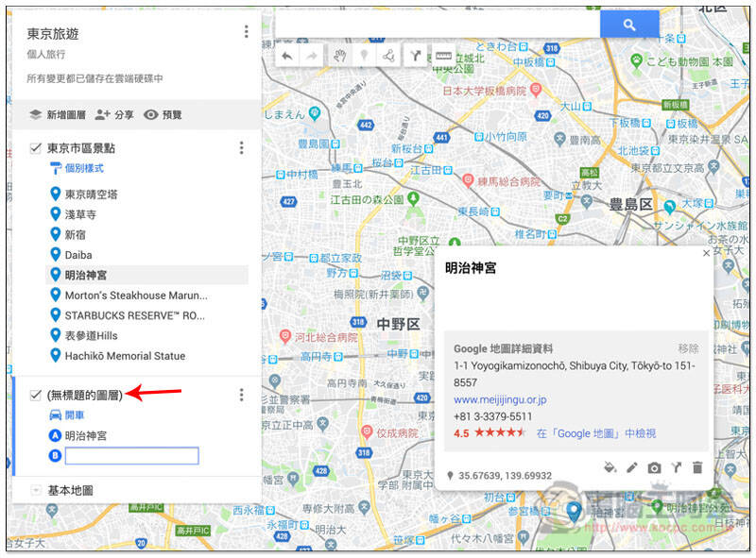Open the www.meijijingu.or.jp link
Screen dimensions: 756x558
500,399
